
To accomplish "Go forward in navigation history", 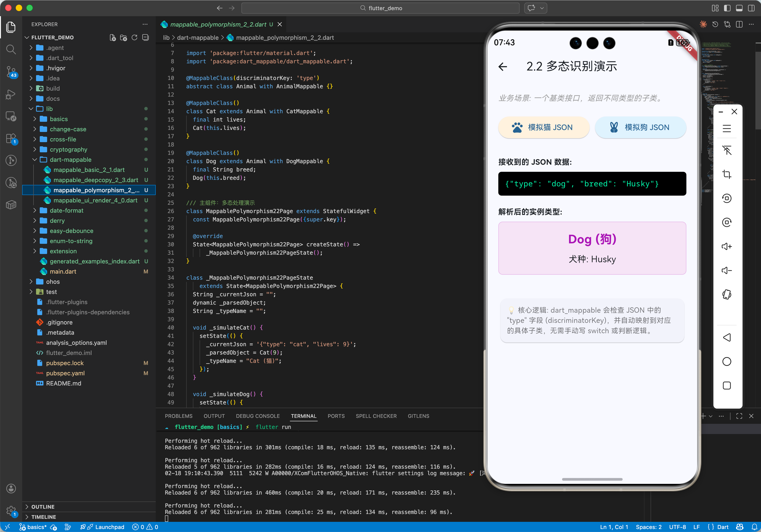I will pos(232,8).
